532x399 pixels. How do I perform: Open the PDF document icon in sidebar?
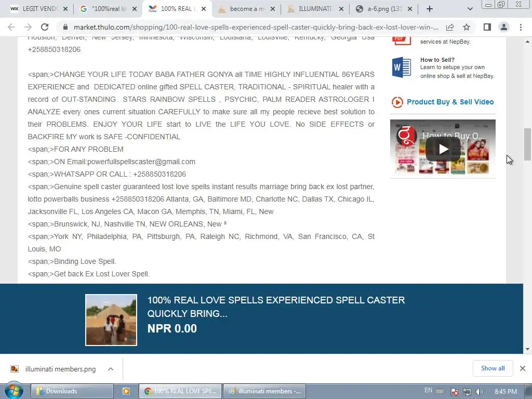[x=402, y=40]
